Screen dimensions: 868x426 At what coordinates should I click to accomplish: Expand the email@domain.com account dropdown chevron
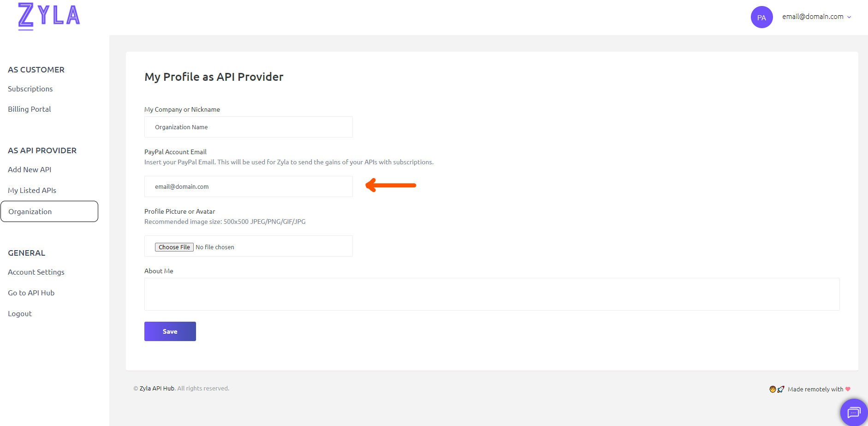pos(849,17)
